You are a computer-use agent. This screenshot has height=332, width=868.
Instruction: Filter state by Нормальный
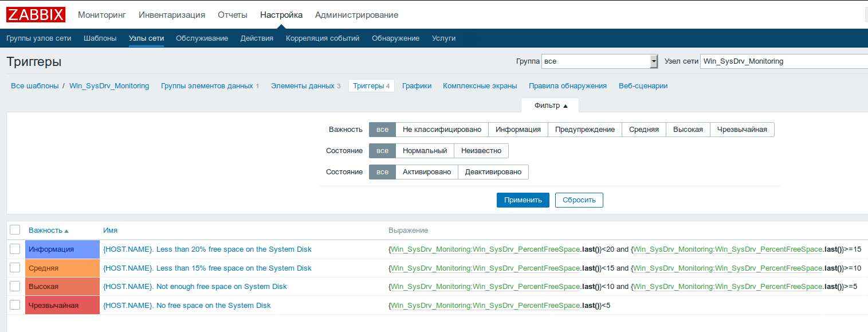point(425,151)
